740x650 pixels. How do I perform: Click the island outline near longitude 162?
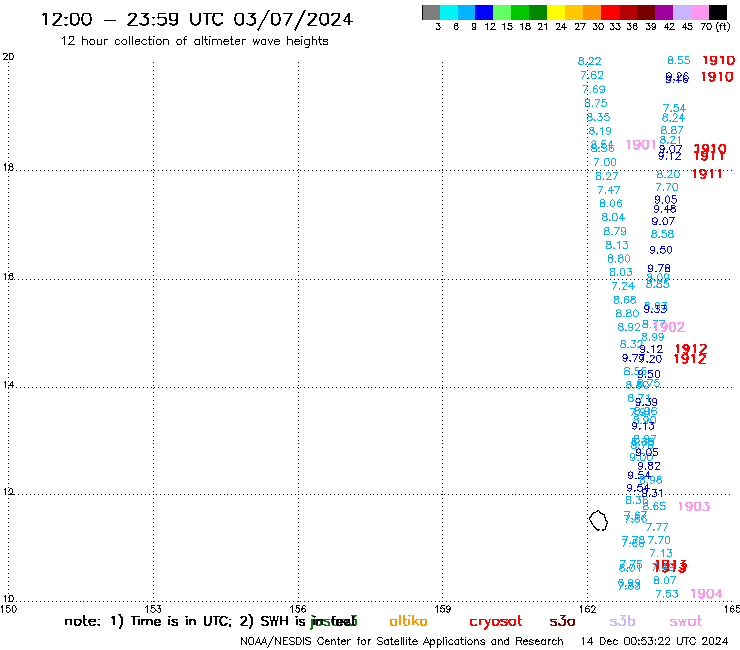[x=598, y=521]
